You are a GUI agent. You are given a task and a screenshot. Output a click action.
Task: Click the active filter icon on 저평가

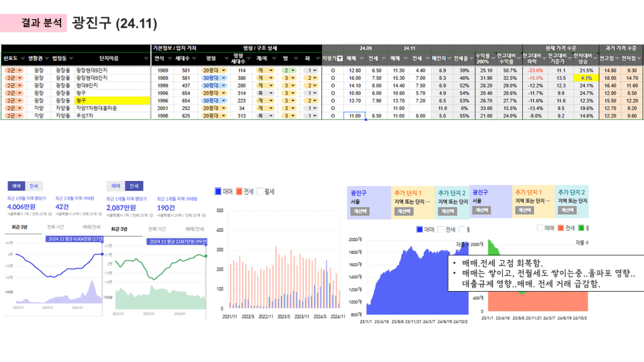click(x=339, y=58)
